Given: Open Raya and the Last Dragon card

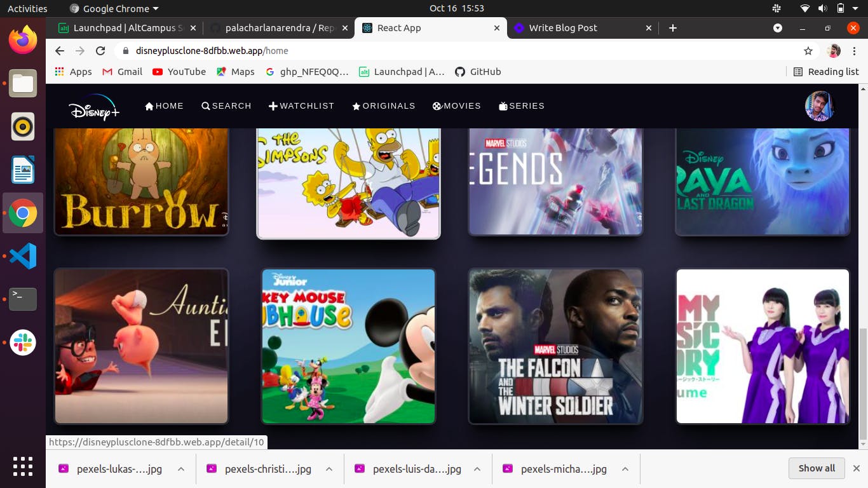Looking at the screenshot, I should tap(763, 181).
